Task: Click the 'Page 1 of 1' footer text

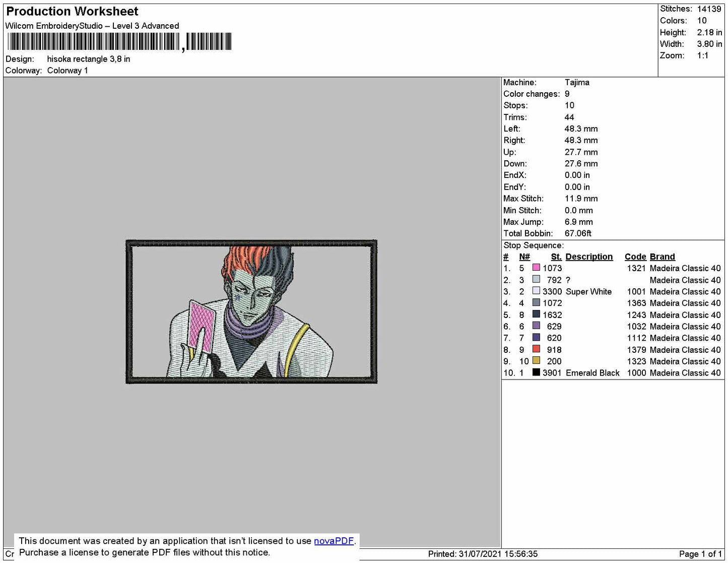Action: (x=700, y=554)
